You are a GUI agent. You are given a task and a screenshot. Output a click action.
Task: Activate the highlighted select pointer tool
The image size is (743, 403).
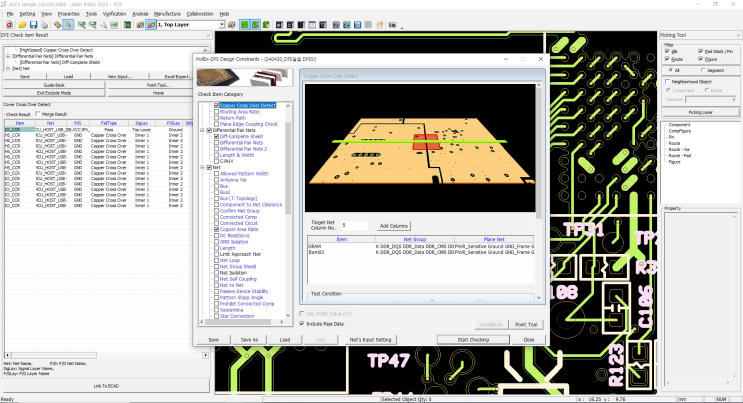[x=68, y=25]
